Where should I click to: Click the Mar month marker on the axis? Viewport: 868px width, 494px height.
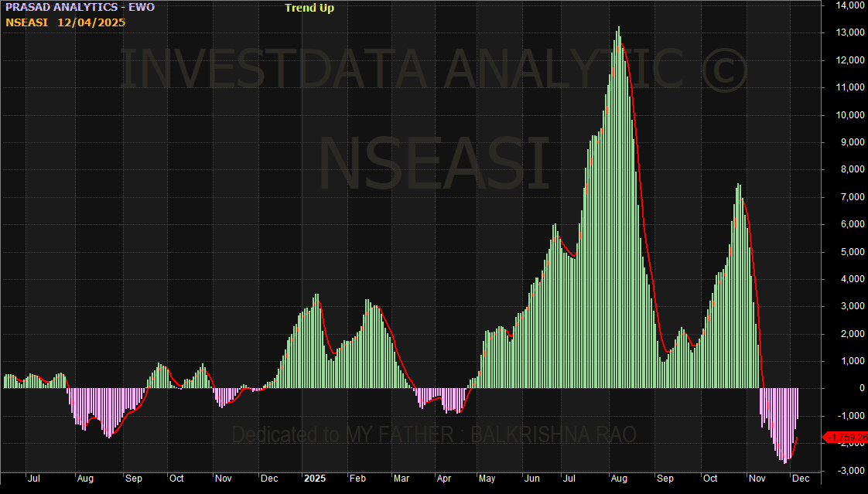pos(402,479)
